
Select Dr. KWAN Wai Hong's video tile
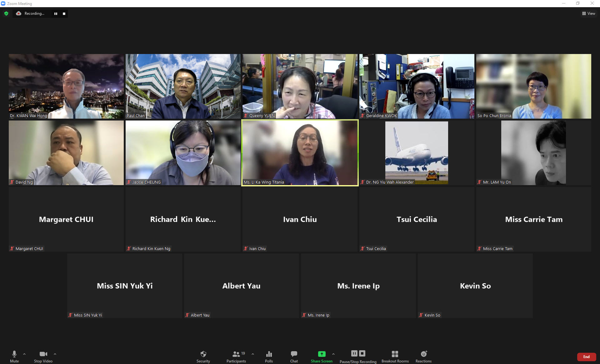click(66, 86)
